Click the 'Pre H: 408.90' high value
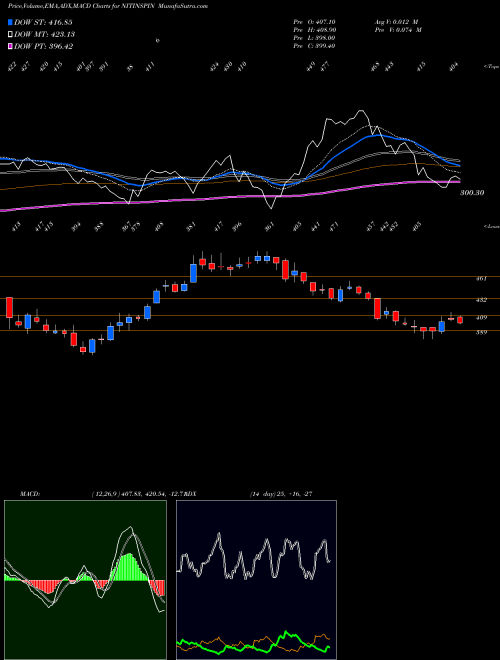This screenshot has height=660, width=500. (x=314, y=30)
